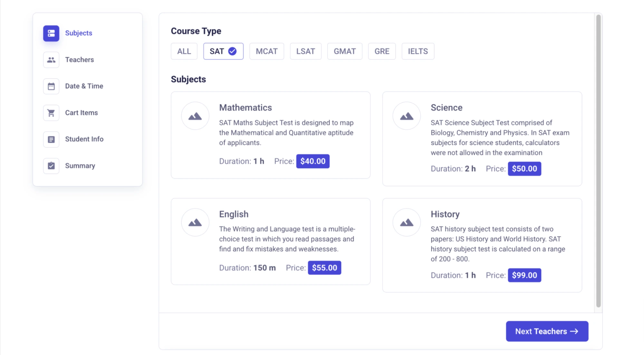Click the Student Info document icon
The height and width of the screenshot is (355, 644).
click(x=51, y=139)
